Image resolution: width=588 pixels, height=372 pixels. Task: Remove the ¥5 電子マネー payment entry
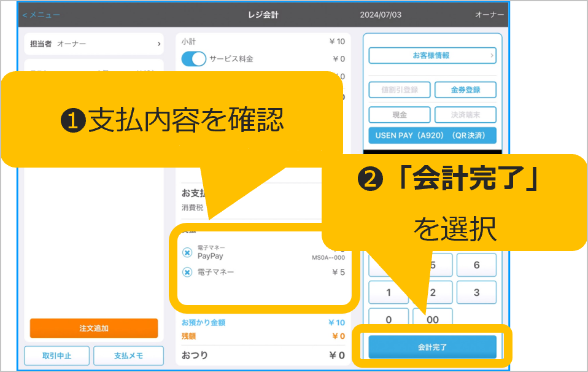pyautogui.click(x=188, y=272)
